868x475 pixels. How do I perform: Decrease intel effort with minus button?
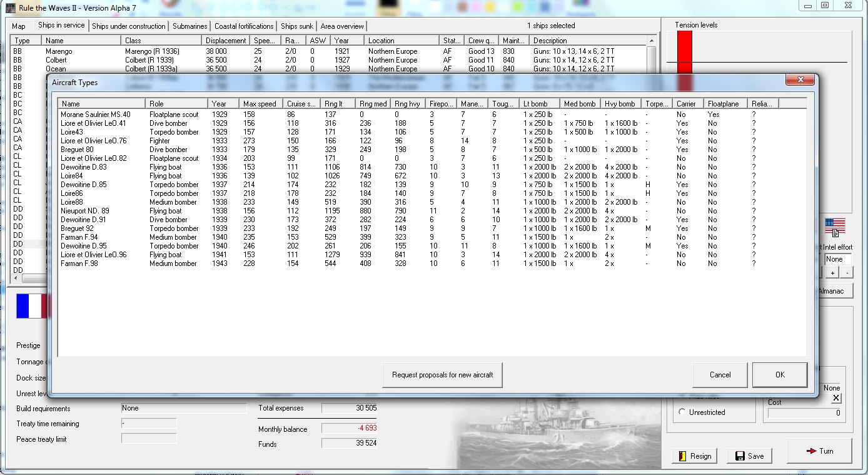847,273
